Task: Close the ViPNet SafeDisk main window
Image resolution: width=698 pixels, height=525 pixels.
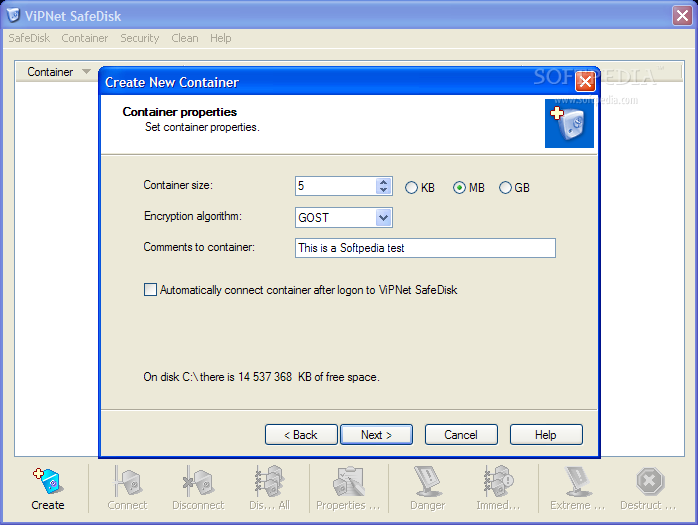Action: click(682, 16)
